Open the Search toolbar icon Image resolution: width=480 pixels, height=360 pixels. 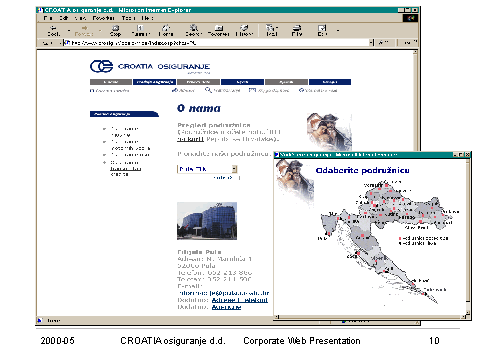point(193,30)
